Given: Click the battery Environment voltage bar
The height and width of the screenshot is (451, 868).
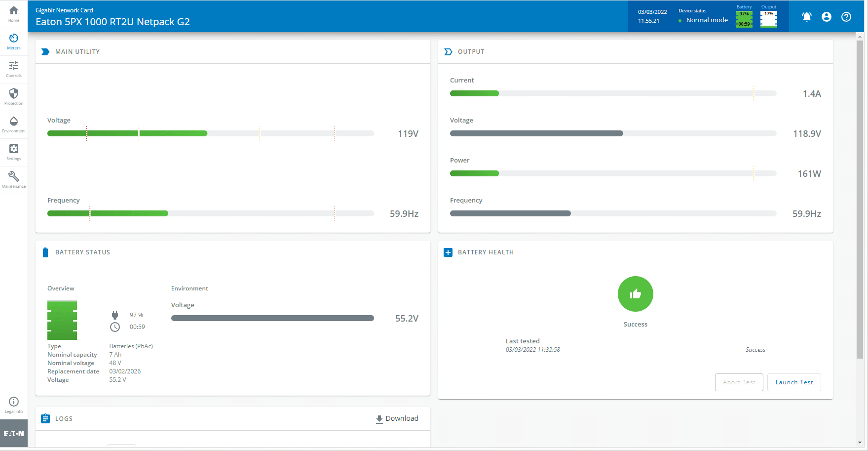Looking at the screenshot, I should point(272,318).
